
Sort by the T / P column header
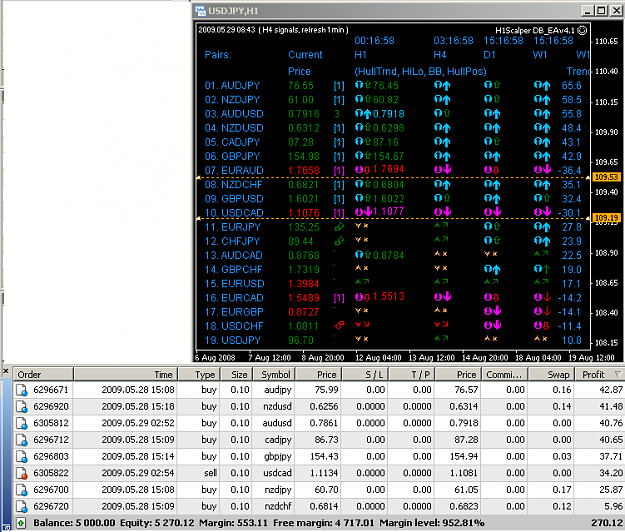click(412, 375)
